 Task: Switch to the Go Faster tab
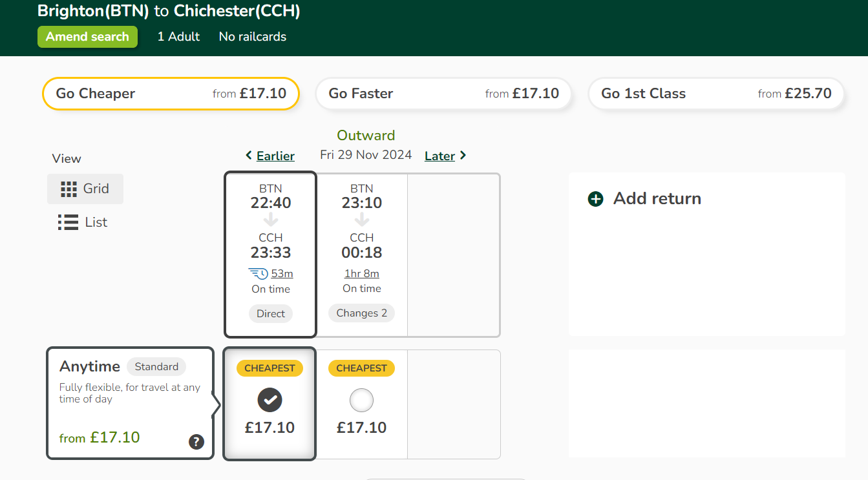[443, 94]
